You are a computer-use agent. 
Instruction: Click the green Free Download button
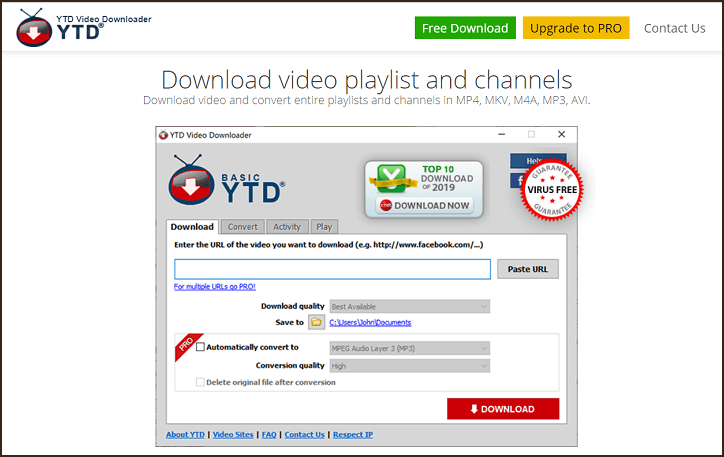click(x=464, y=28)
